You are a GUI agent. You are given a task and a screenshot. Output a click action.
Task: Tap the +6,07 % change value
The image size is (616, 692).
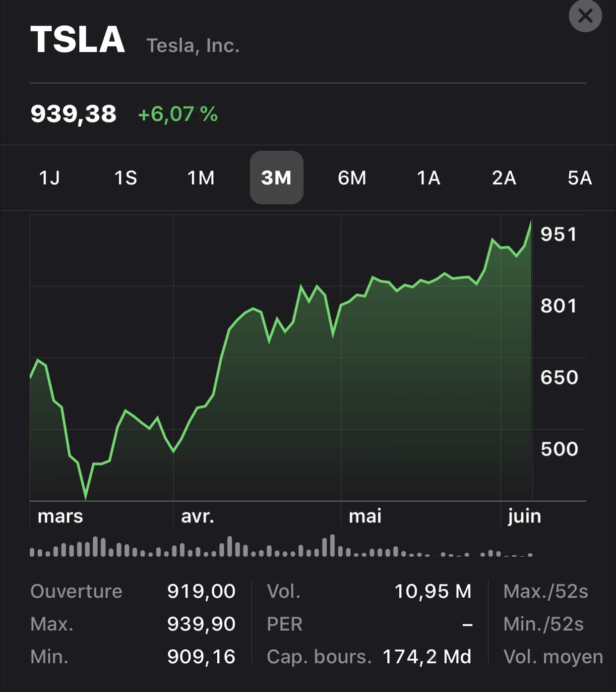click(178, 114)
